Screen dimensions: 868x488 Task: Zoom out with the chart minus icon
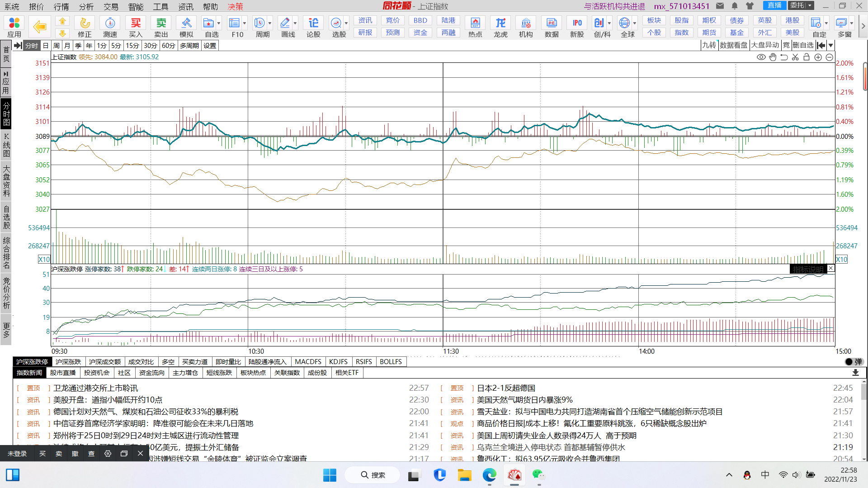pyautogui.click(x=829, y=57)
